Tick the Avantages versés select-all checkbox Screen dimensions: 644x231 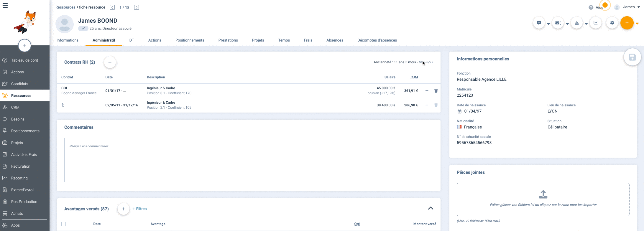pyautogui.click(x=63, y=224)
